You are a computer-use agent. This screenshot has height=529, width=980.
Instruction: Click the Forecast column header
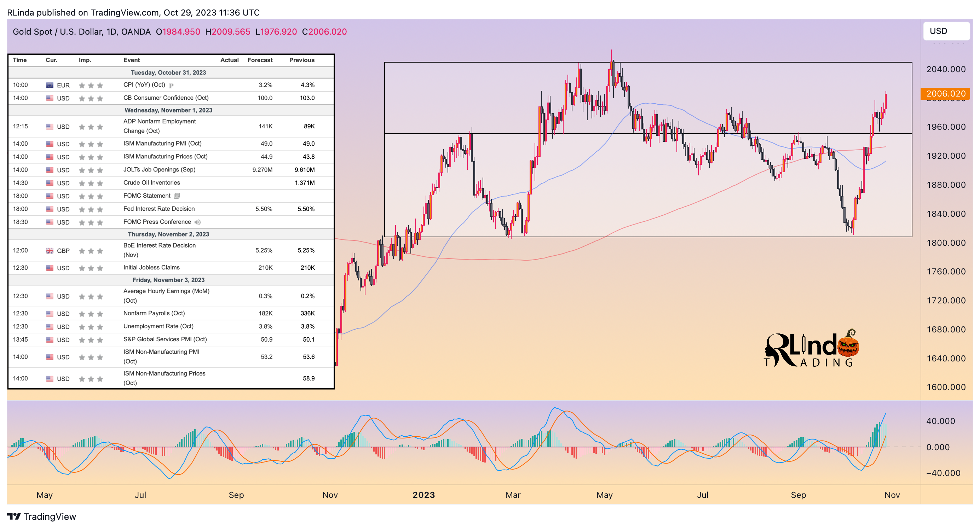pos(260,60)
